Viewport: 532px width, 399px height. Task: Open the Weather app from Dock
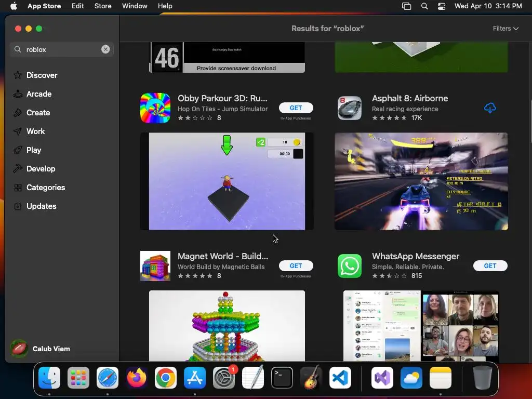pyautogui.click(x=411, y=378)
